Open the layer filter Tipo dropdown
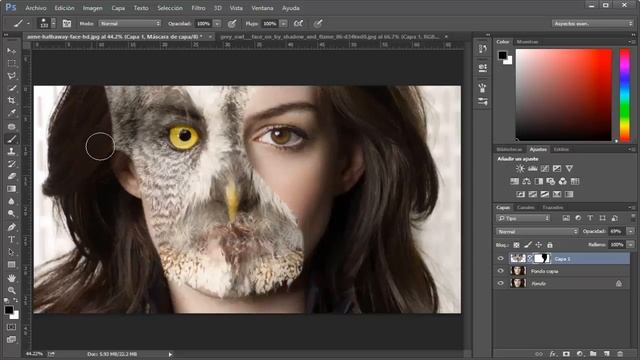This screenshot has width=640, height=360. 523,218
